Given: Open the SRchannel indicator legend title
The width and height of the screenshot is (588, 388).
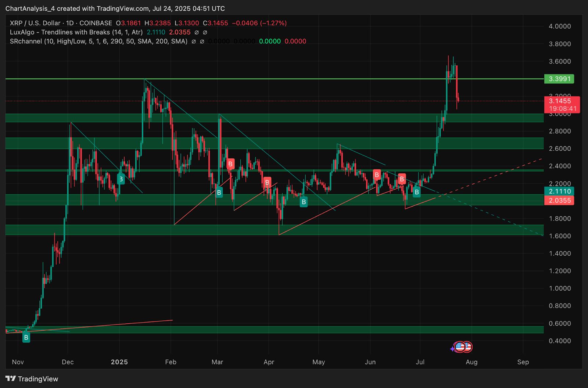Looking at the screenshot, I should pos(98,42).
